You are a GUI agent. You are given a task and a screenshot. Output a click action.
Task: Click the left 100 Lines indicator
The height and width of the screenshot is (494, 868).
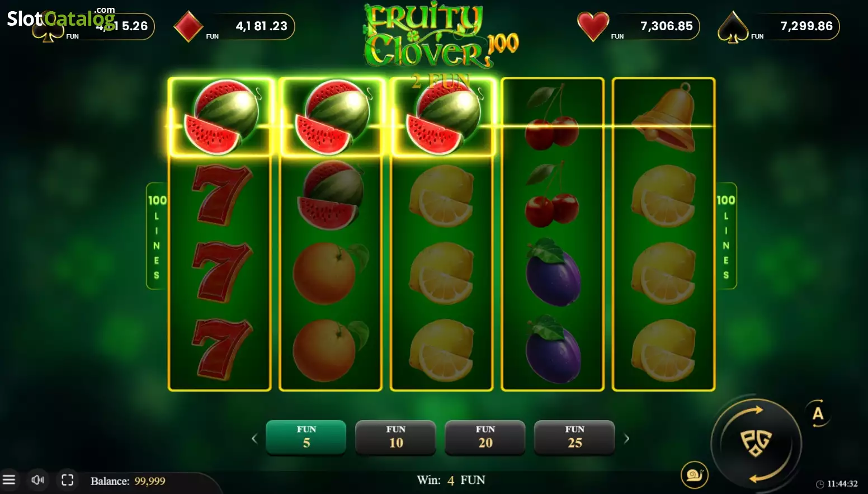click(x=157, y=236)
